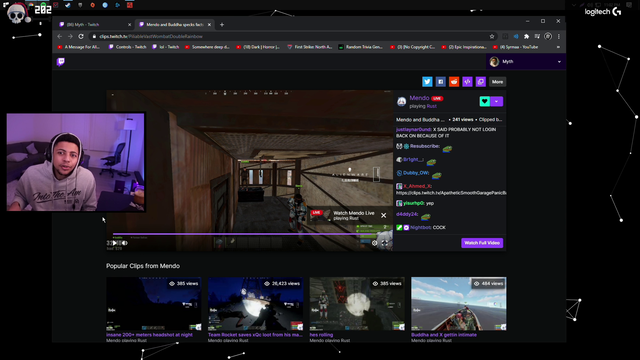640x360 pixels.
Task: Open the clips.twitch.tv link in chat
Action: [451, 193]
